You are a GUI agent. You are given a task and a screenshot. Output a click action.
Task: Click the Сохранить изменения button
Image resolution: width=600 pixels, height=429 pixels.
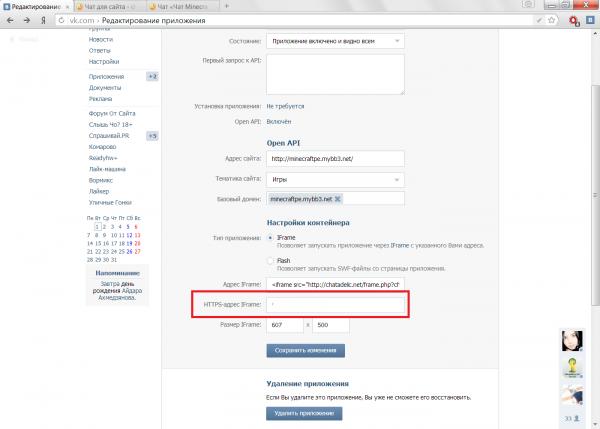[x=305, y=350]
